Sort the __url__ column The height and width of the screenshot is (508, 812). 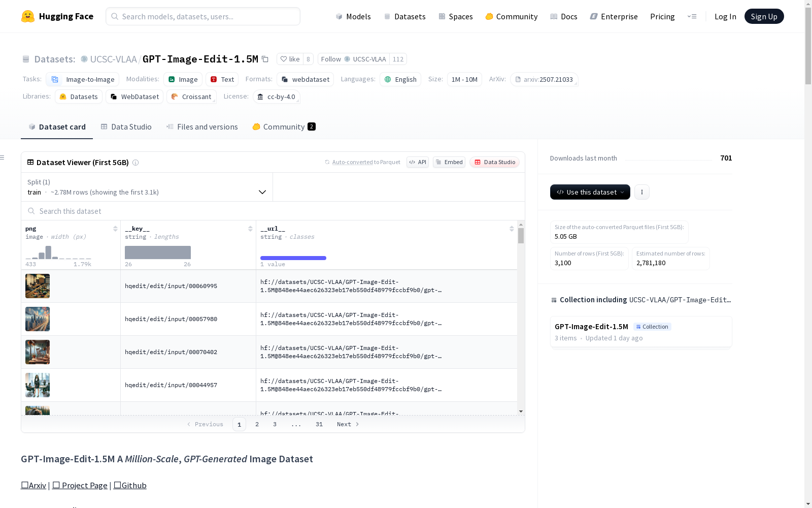(512, 229)
